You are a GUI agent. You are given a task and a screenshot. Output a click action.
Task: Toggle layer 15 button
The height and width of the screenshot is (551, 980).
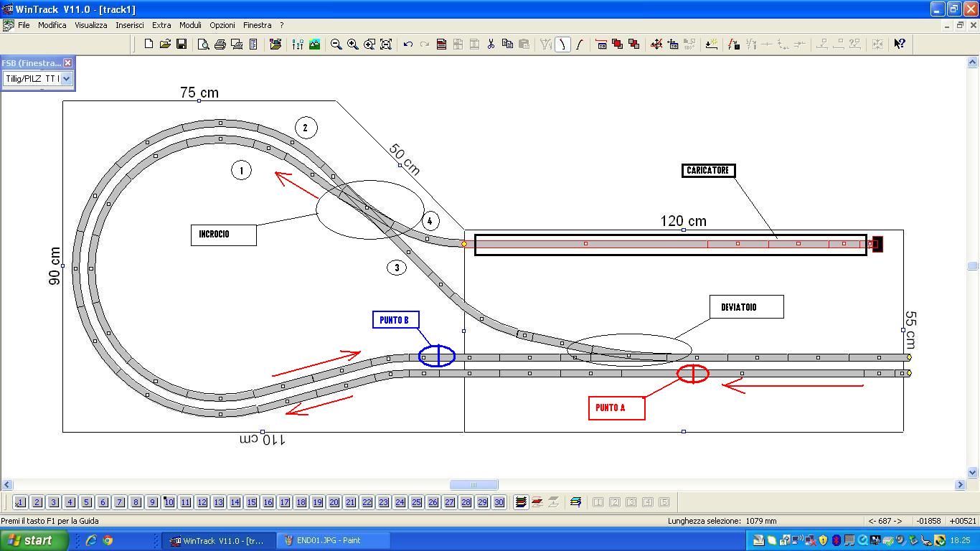[x=251, y=502]
